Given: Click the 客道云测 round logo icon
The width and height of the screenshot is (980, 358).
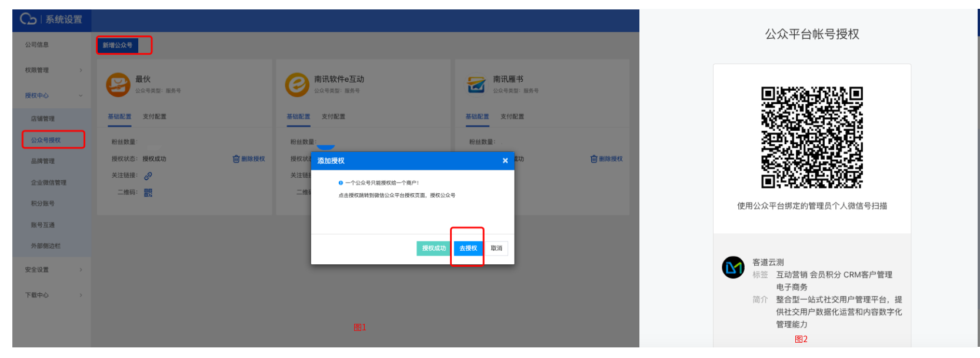Looking at the screenshot, I should (733, 267).
